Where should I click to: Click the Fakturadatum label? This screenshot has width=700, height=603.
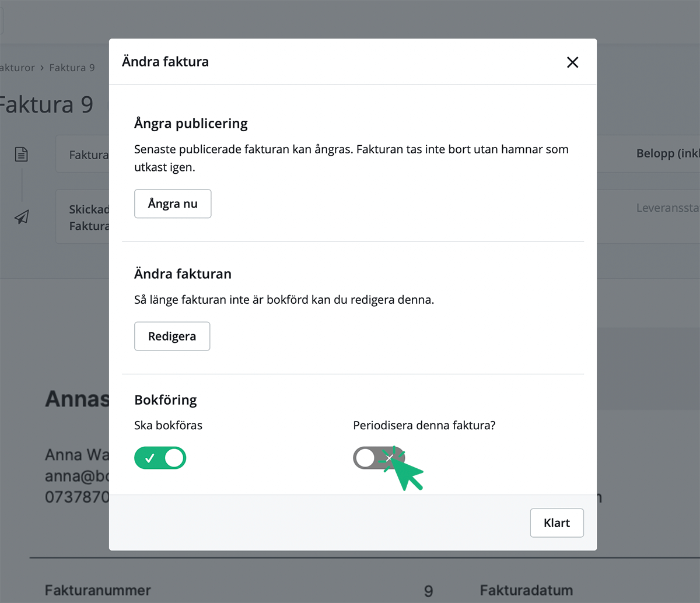pyautogui.click(x=526, y=590)
